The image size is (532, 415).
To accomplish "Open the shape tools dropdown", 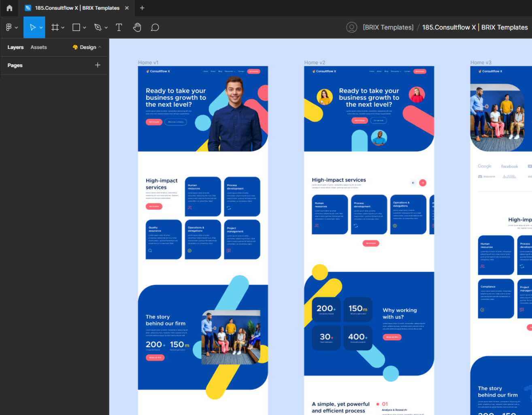I will click(x=84, y=27).
